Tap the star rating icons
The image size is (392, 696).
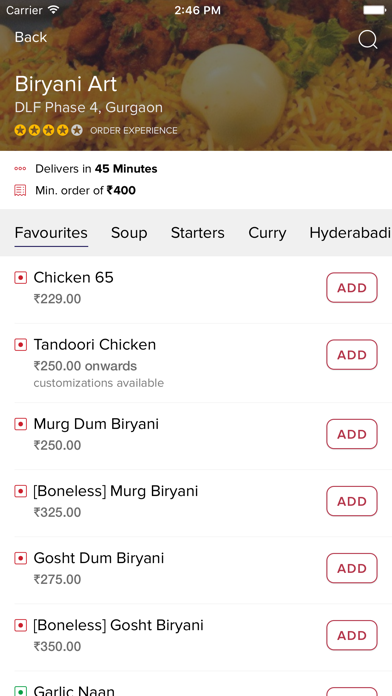point(48,130)
